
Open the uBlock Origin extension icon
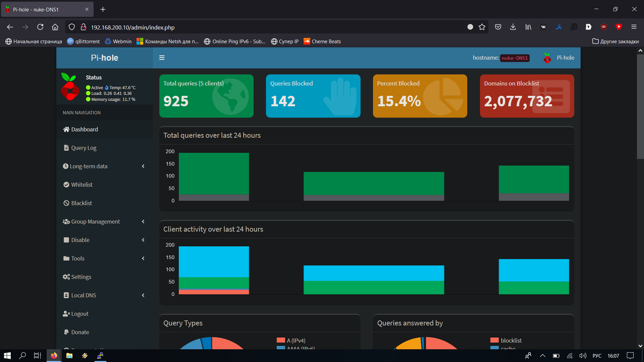click(604, 27)
